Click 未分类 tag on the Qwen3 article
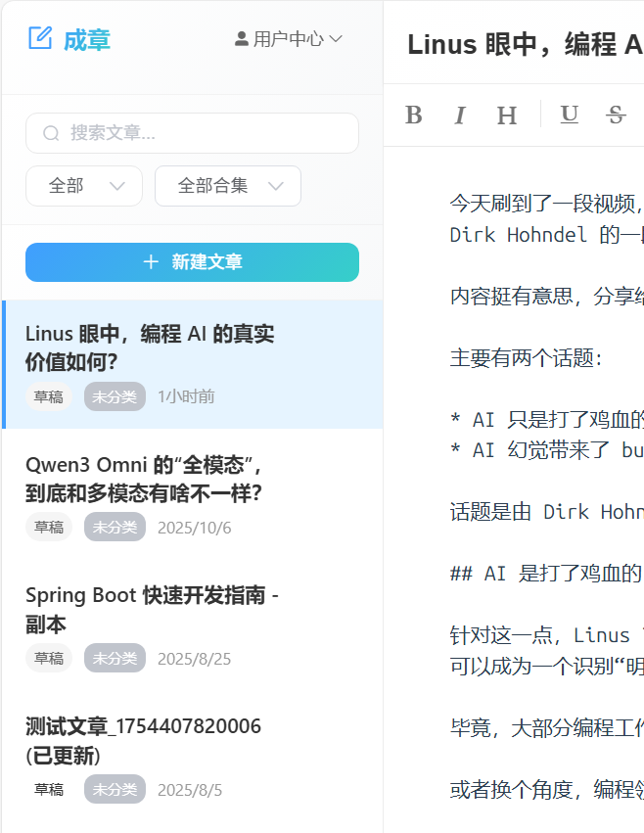This screenshot has height=833, width=644. (115, 528)
